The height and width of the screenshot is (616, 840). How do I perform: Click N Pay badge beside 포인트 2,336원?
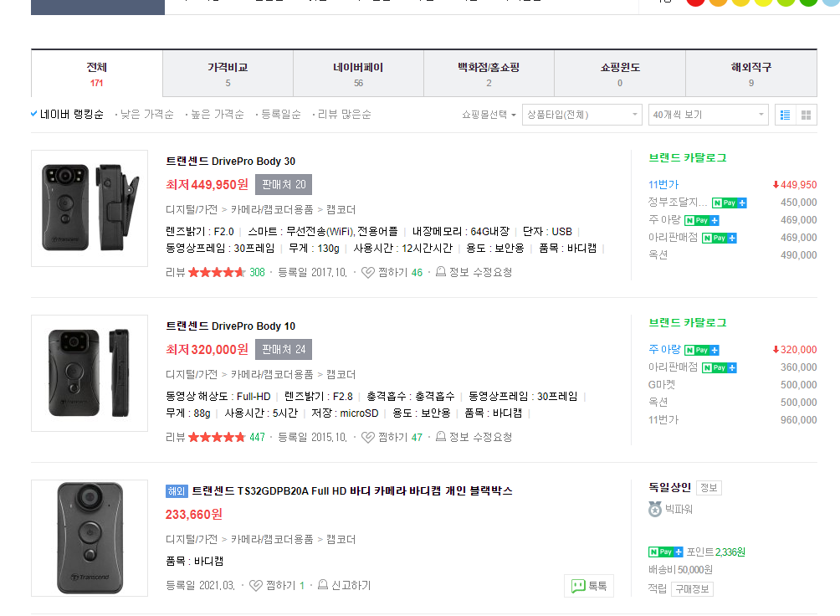pyautogui.click(x=665, y=552)
